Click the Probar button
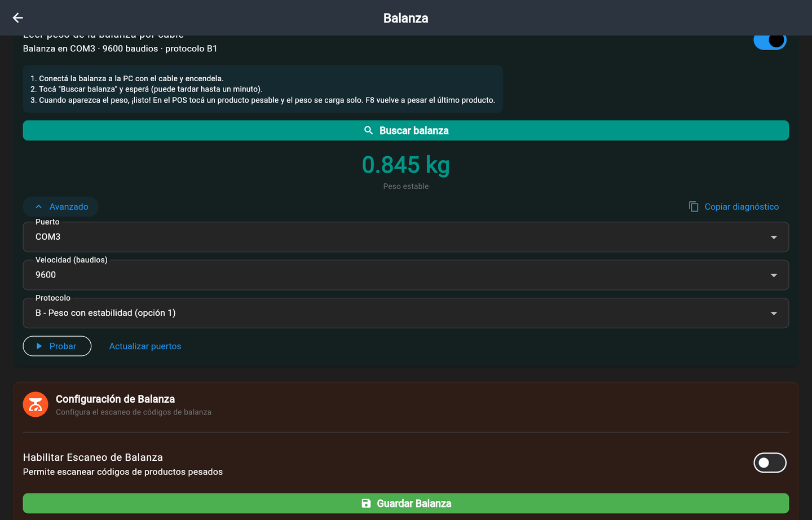 [x=57, y=346]
